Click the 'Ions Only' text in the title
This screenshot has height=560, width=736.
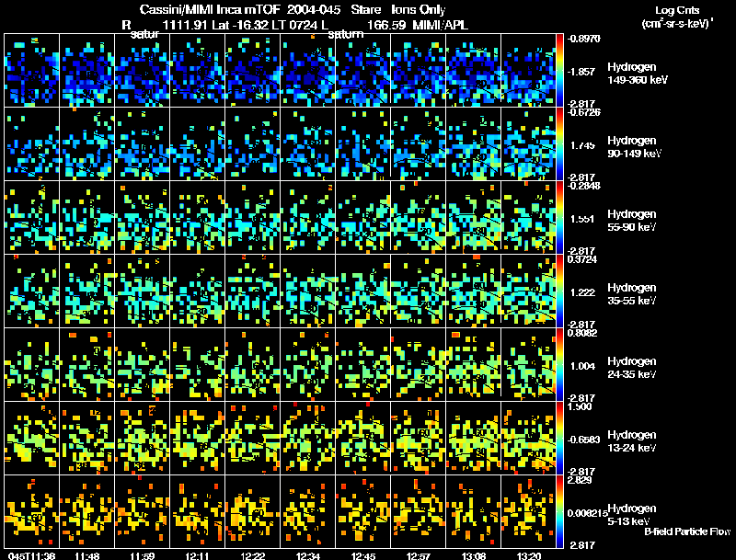point(419,9)
